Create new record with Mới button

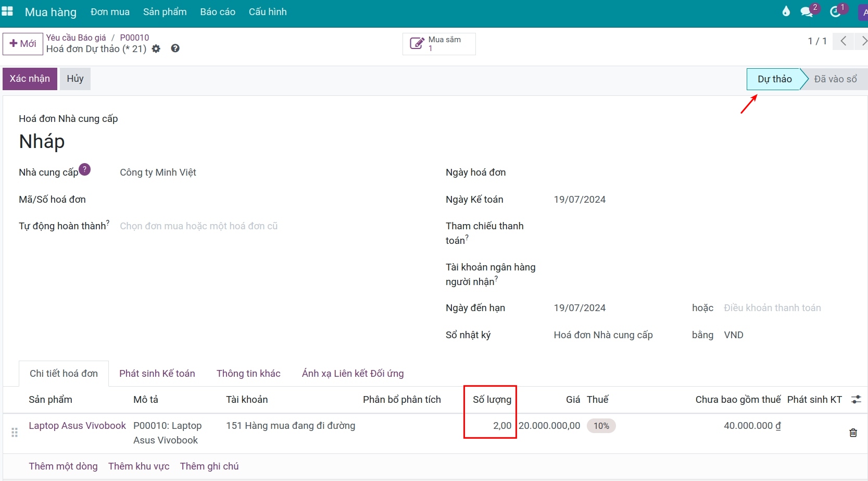coord(23,44)
